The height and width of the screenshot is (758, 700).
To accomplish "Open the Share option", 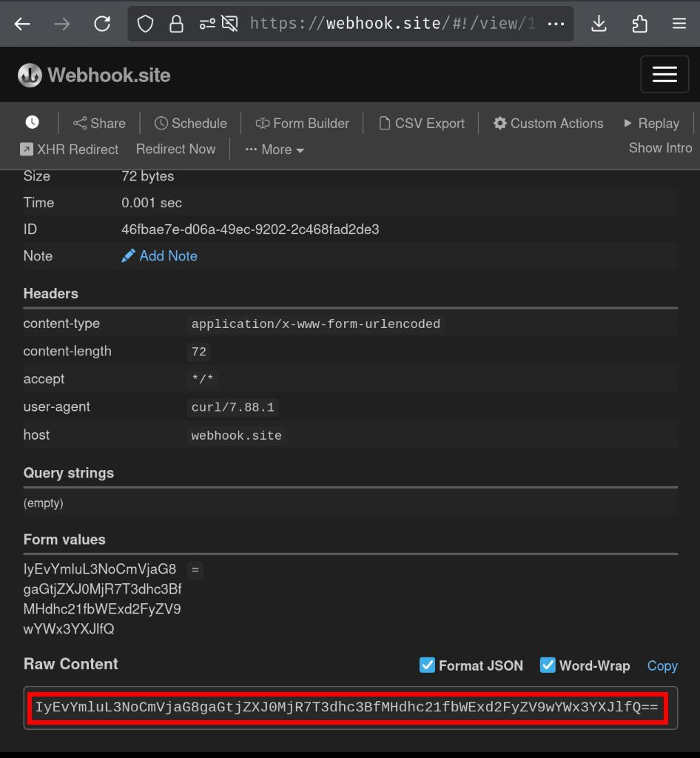I will [x=99, y=124].
